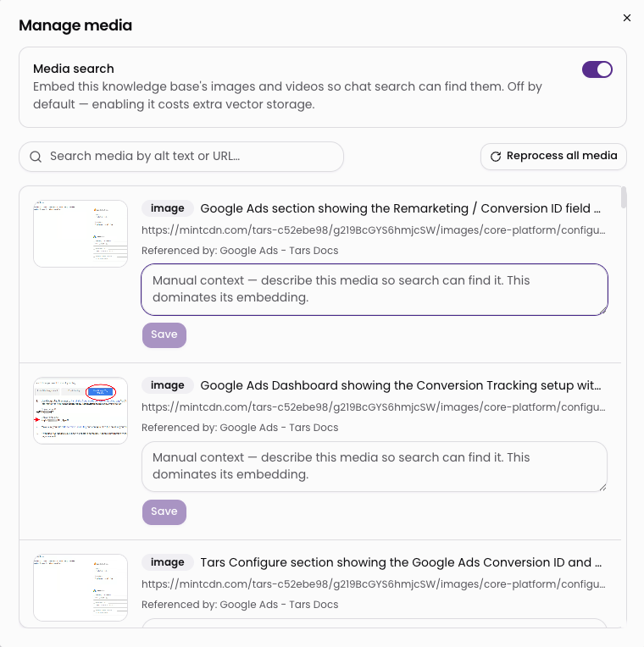This screenshot has height=647, width=644.
Task: Save manual context for Conversion Tracking image
Action: click(164, 512)
